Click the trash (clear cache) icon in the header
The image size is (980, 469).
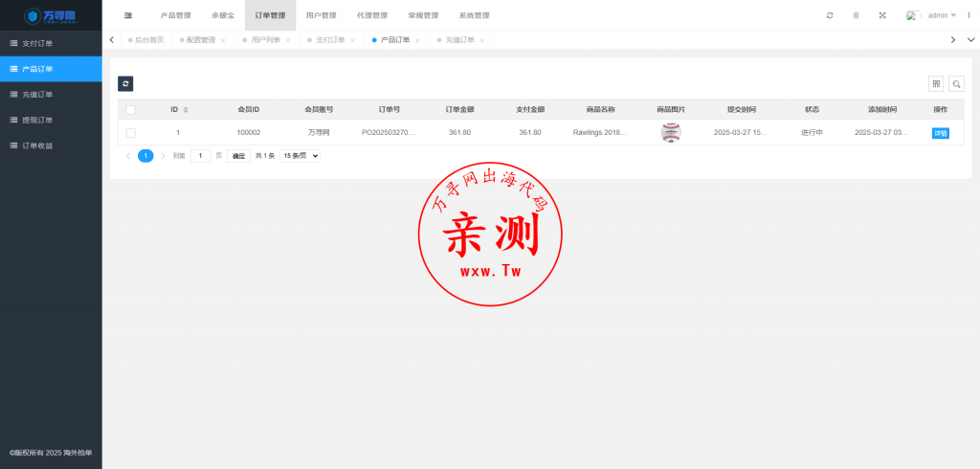pos(857,15)
